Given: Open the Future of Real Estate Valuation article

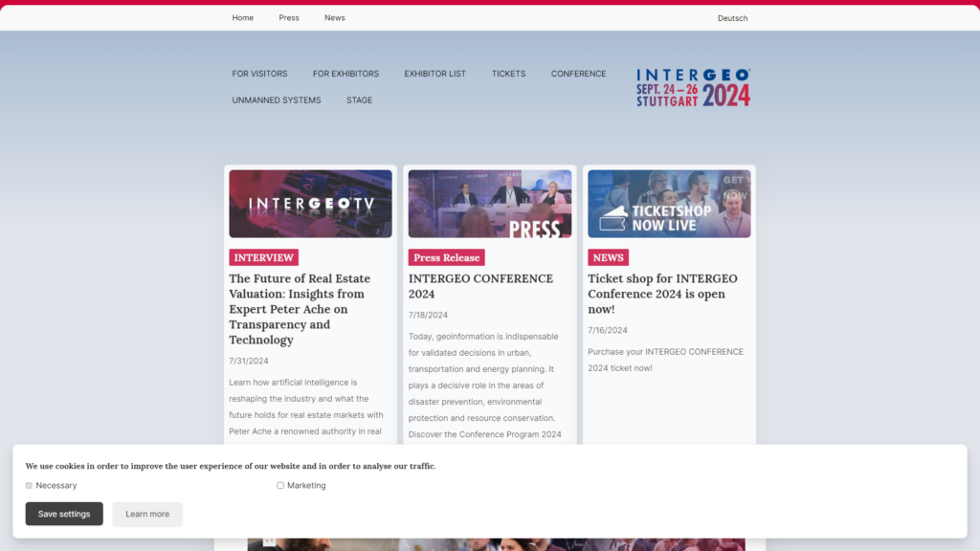Looking at the screenshot, I should (300, 309).
